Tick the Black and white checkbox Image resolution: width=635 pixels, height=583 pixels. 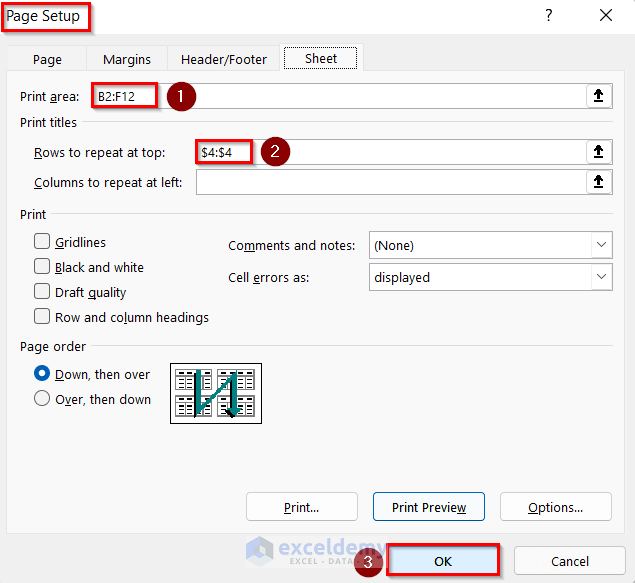coord(42,266)
